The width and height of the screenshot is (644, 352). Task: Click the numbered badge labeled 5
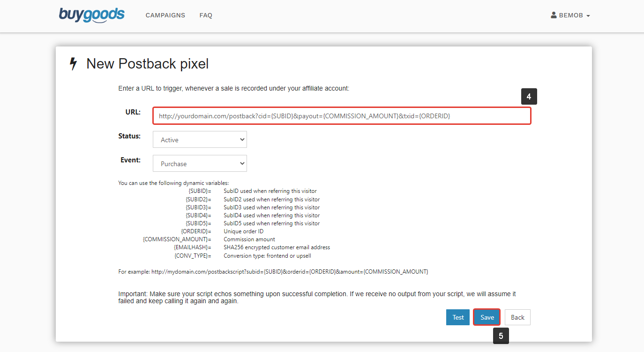tap(501, 336)
